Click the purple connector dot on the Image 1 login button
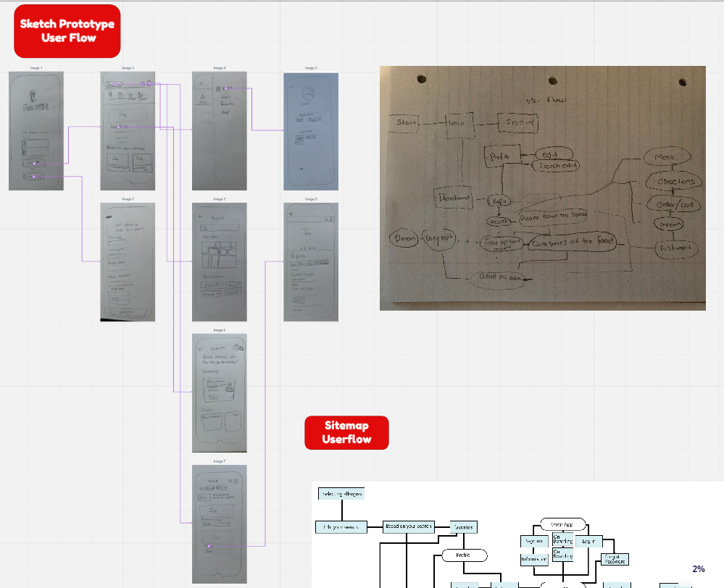The height and width of the screenshot is (588, 724). coord(34,164)
